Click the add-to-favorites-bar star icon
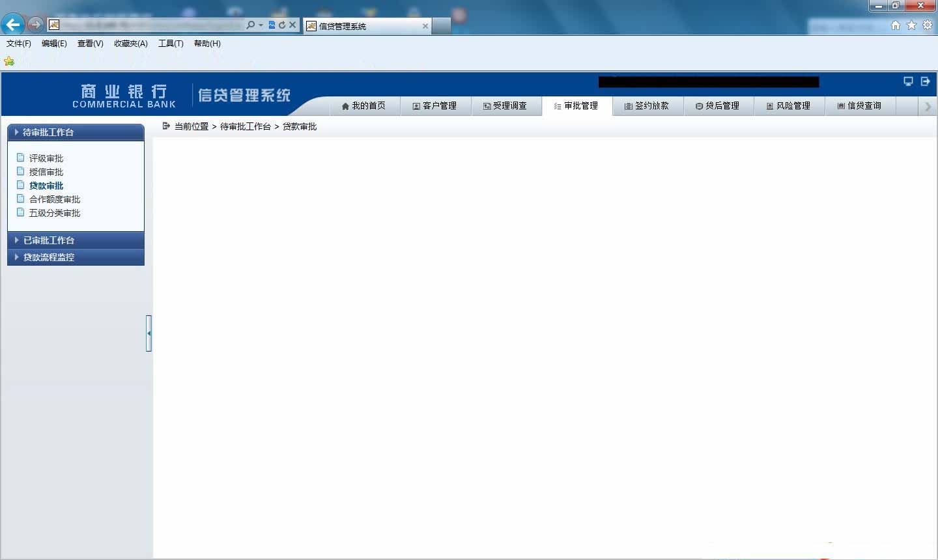 pos(9,61)
